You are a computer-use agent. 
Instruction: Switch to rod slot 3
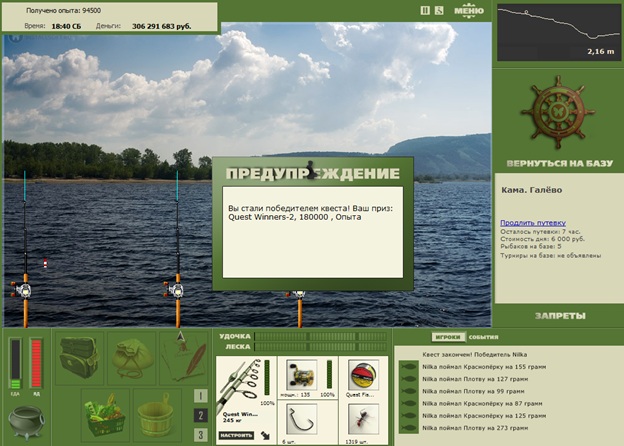(201, 435)
